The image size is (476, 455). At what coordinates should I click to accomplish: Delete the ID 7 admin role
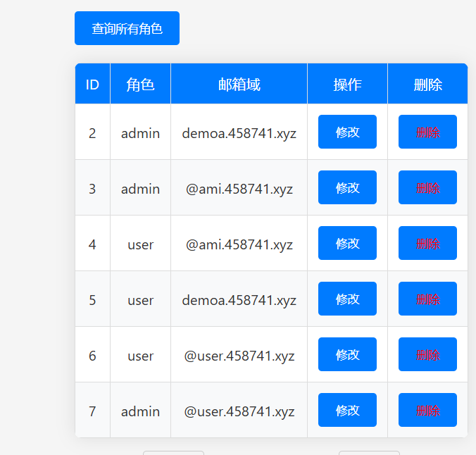pos(427,410)
